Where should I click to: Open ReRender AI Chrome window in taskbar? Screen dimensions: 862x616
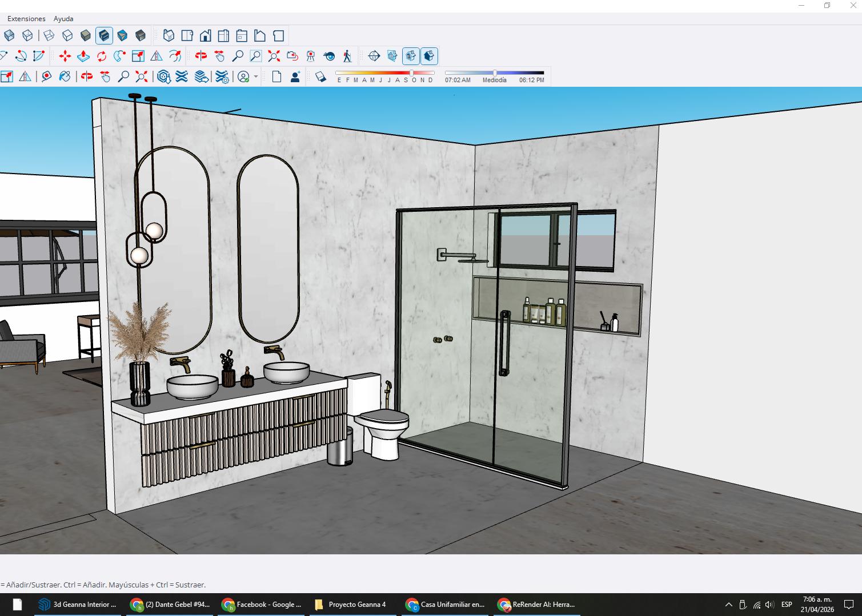537,605
